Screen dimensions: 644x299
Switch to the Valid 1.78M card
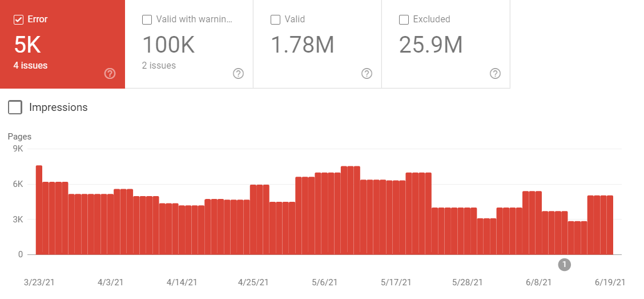pyautogui.click(x=317, y=45)
